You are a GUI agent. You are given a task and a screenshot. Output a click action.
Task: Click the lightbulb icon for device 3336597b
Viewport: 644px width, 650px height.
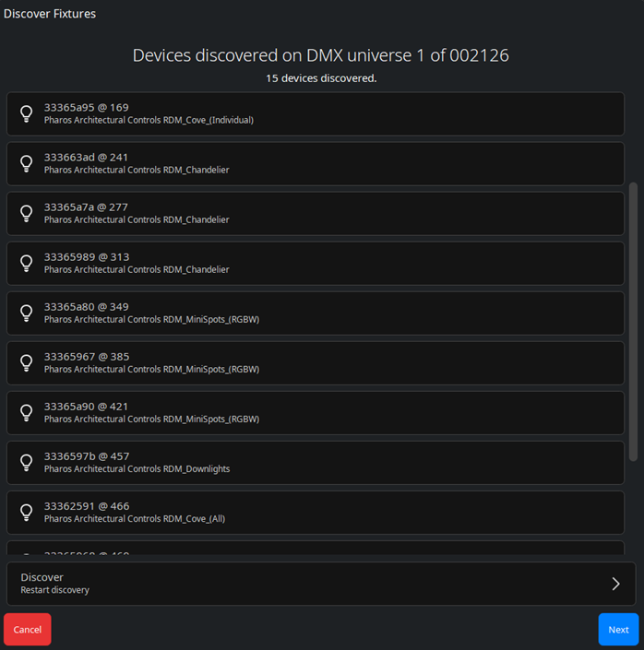(27, 462)
